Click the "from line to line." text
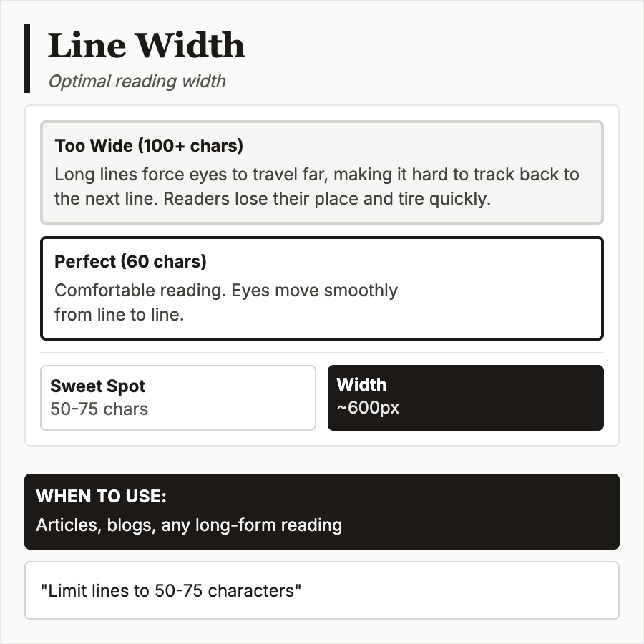Viewport: 644px width, 644px height. pos(119,314)
